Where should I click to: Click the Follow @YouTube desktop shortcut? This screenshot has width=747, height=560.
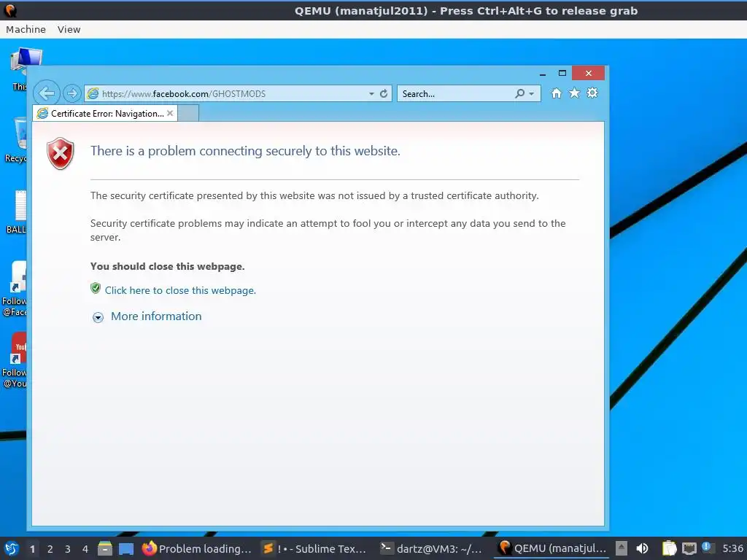15,360
